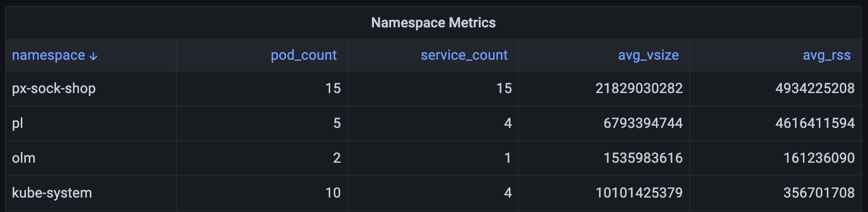
Task: Click the avg_rss value 356701708
Action: coord(818,193)
